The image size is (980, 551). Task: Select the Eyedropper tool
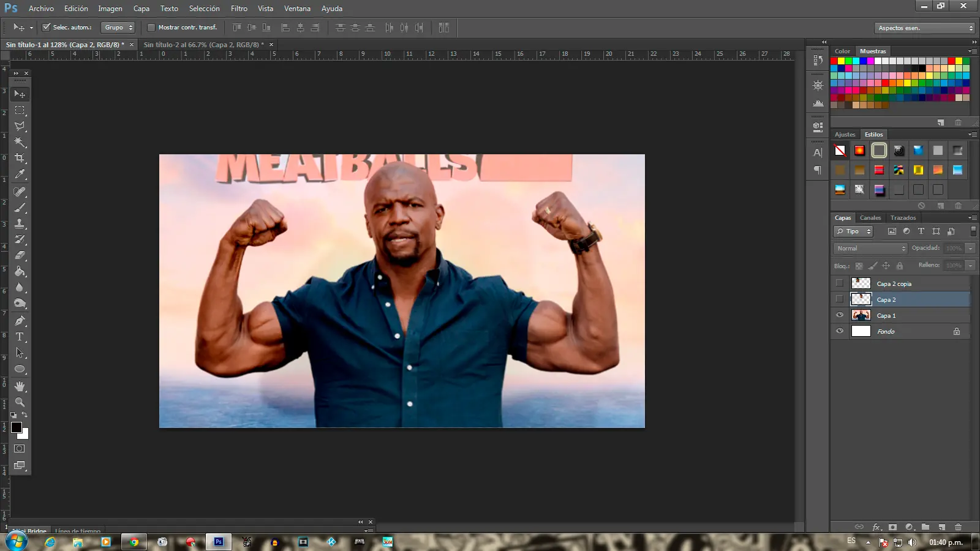pyautogui.click(x=20, y=174)
